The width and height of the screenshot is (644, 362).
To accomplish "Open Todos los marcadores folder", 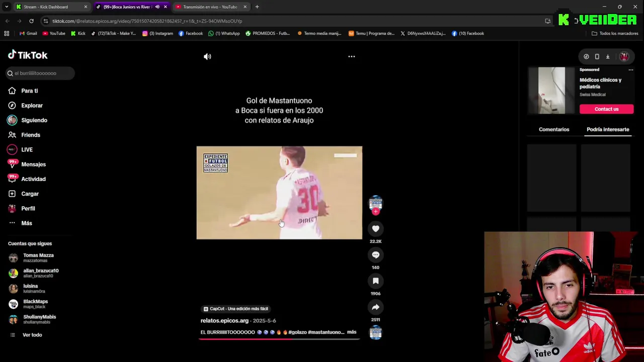I will point(615,34).
